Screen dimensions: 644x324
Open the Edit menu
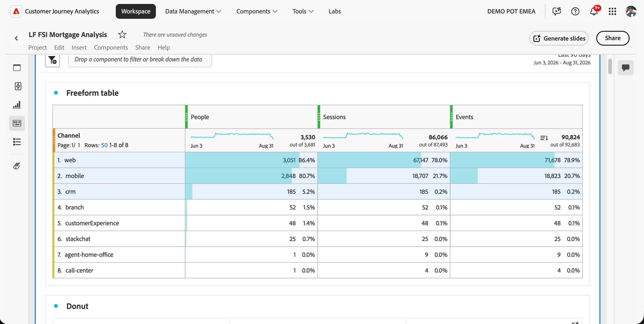click(x=59, y=48)
